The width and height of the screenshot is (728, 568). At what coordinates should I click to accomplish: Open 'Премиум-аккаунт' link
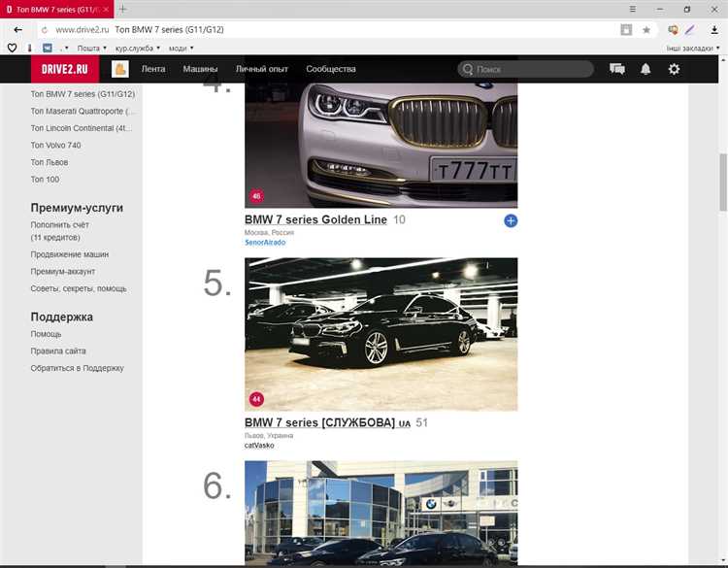coord(63,272)
